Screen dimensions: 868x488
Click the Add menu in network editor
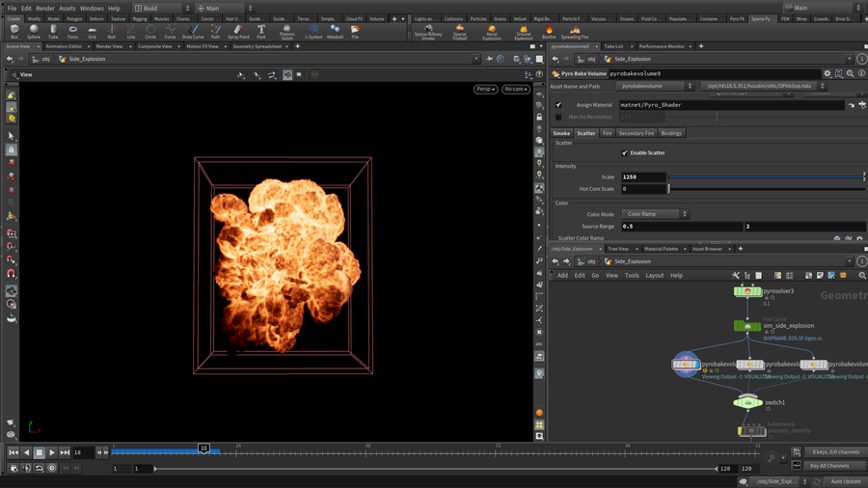[562, 276]
